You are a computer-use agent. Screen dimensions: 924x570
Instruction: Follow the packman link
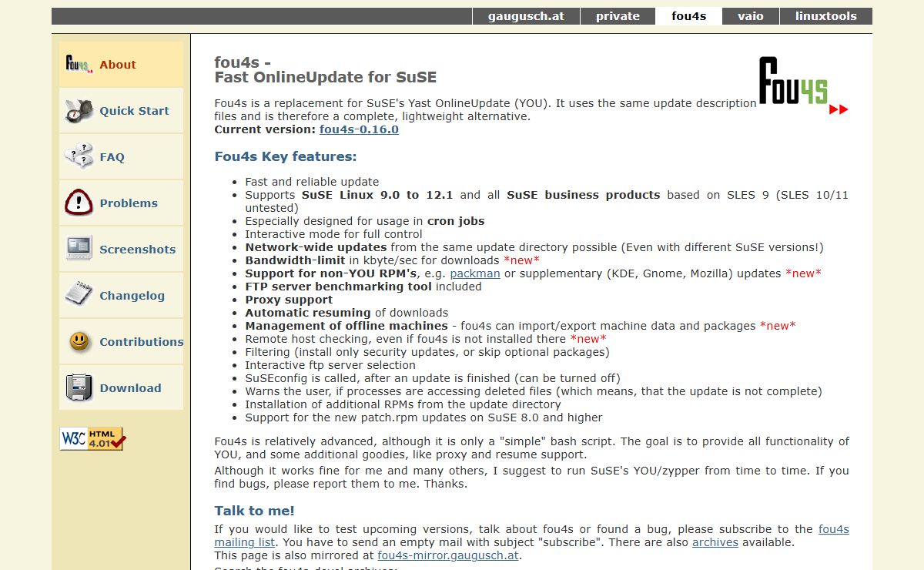point(475,273)
